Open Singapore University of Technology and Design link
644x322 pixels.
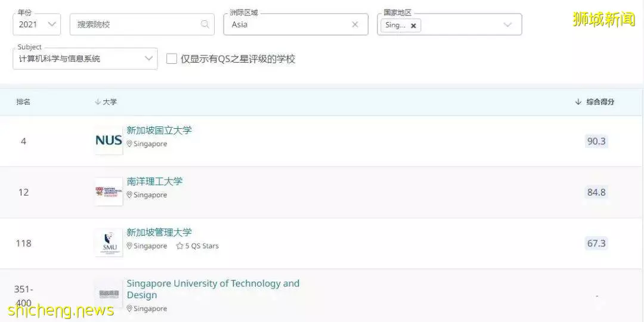[x=213, y=289]
